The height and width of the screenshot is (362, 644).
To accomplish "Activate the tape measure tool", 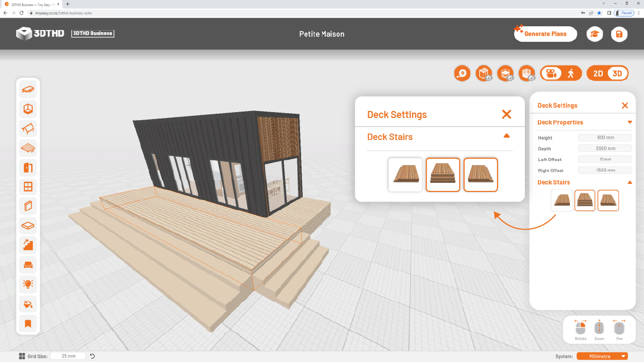I will tap(462, 73).
